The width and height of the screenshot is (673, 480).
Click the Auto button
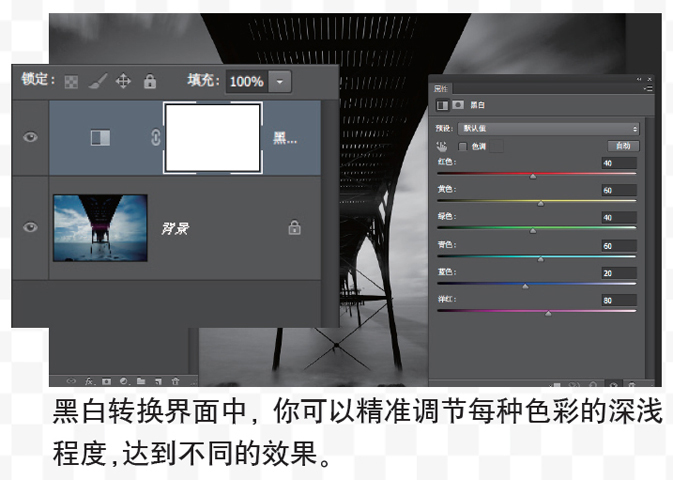coord(623,146)
